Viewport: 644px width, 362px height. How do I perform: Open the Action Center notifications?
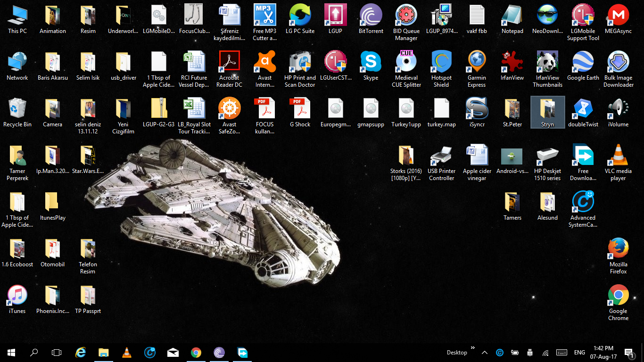coord(628,352)
